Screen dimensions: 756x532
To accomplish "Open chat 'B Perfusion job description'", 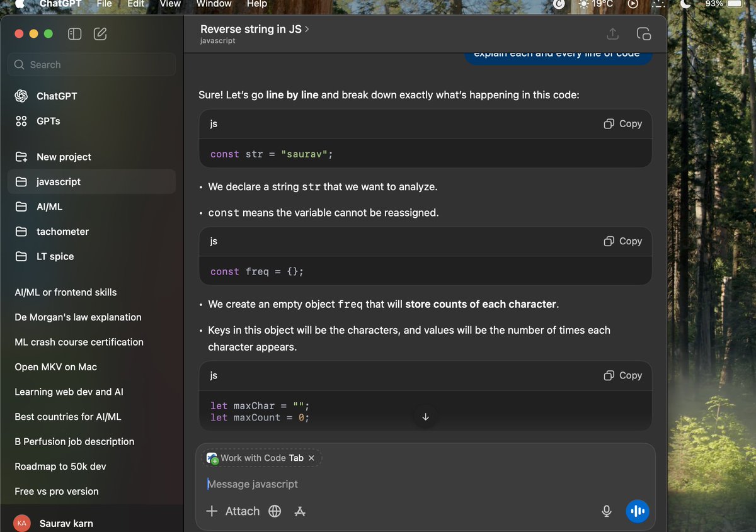I will pyautogui.click(x=74, y=441).
